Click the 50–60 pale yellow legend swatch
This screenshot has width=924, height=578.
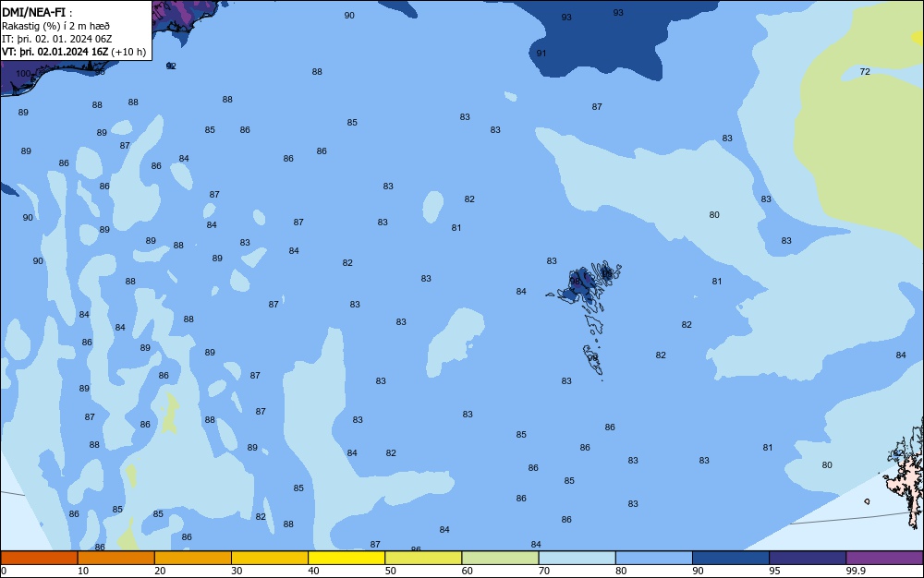click(x=424, y=558)
